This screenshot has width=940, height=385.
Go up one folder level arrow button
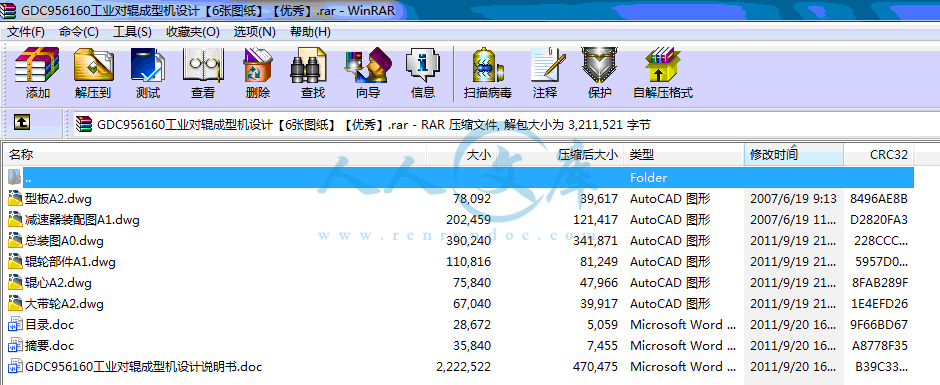tap(22, 122)
